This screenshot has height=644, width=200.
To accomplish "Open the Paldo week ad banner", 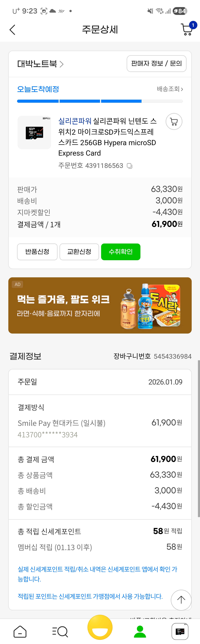I will point(100,305).
